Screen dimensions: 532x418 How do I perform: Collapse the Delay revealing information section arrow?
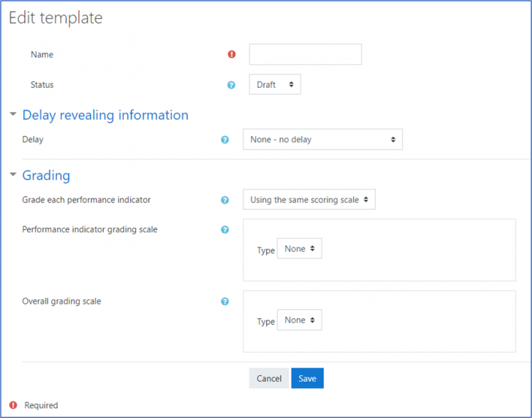tap(13, 114)
